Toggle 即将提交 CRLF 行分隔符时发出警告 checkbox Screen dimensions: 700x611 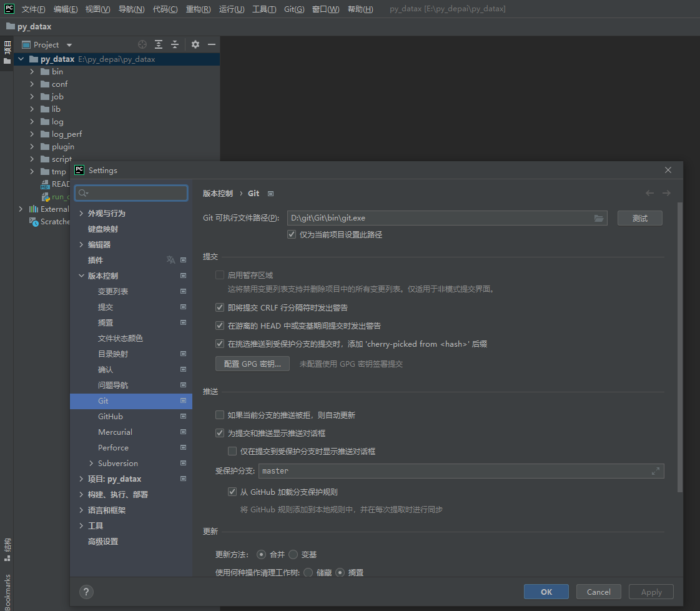point(220,307)
